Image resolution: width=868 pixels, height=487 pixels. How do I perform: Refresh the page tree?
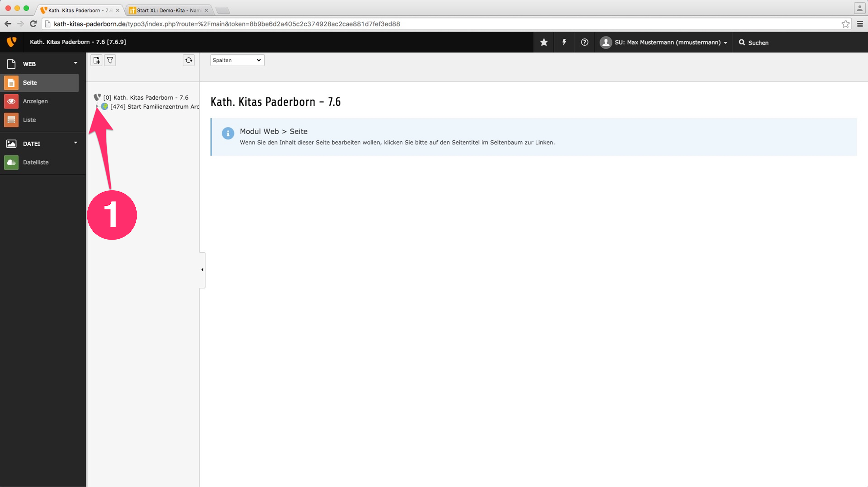click(x=189, y=60)
